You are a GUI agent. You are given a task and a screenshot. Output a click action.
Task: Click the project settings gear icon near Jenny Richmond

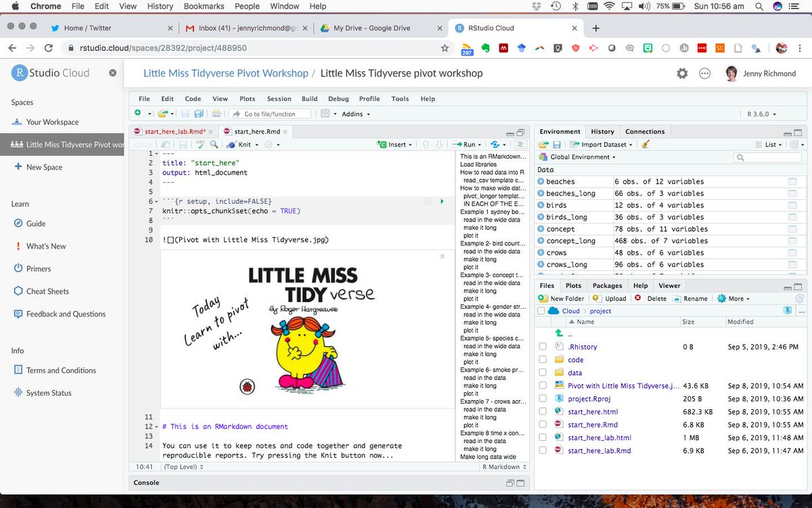(682, 73)
